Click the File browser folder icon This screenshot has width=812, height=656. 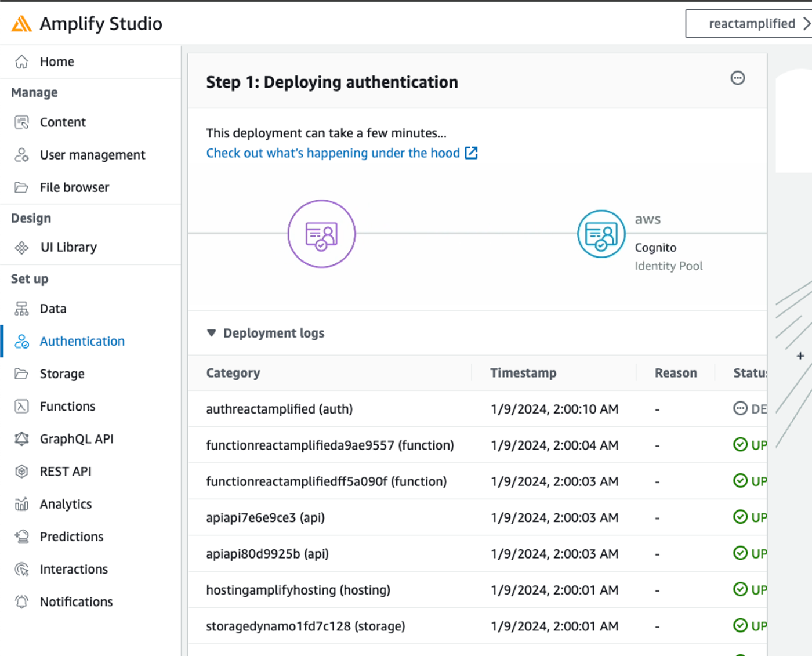pos(22,187)
